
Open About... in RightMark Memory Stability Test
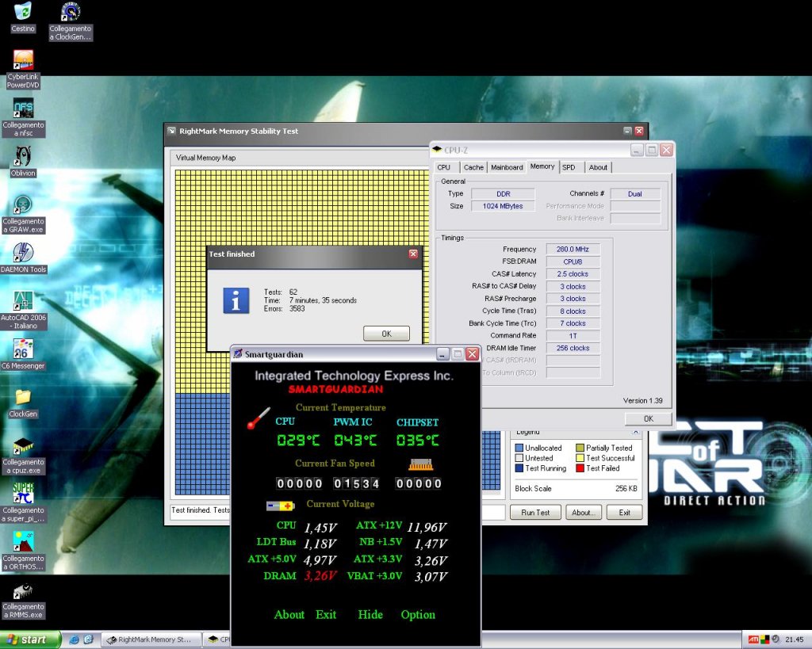(x=583, y=513)
